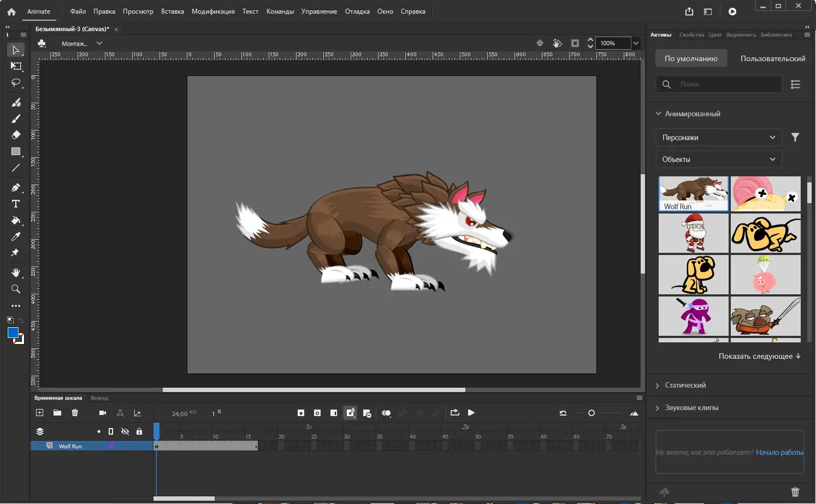Select the Paint Bucket tool
The image size is (816, 504).
pos(16,221)
